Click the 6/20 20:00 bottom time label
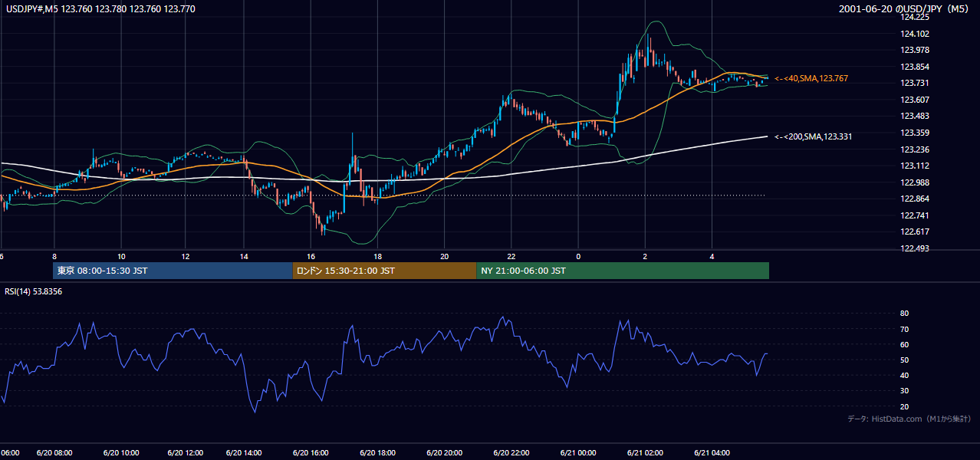The height and width of the screenshot is (460, 980). (445, 453)
